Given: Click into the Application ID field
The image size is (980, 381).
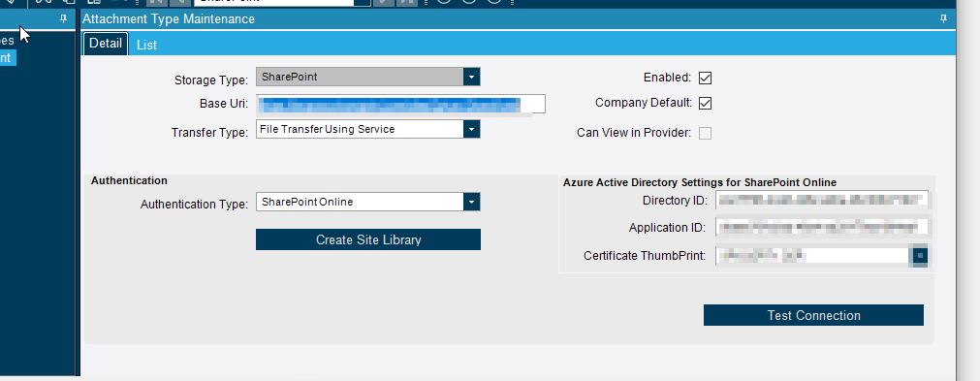Looking at the screenshot, I should click(x=822, y=228).
